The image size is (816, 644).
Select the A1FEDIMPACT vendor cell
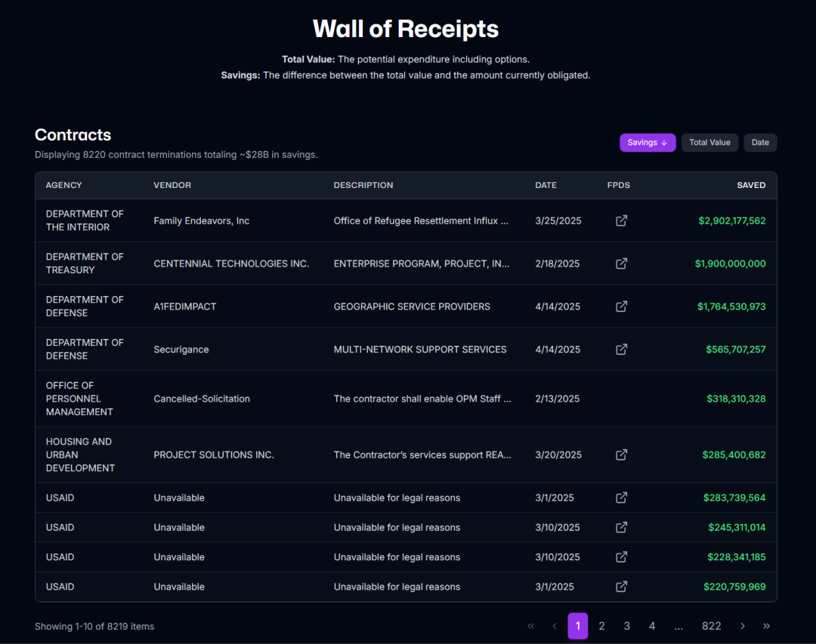tap(185, 307)
